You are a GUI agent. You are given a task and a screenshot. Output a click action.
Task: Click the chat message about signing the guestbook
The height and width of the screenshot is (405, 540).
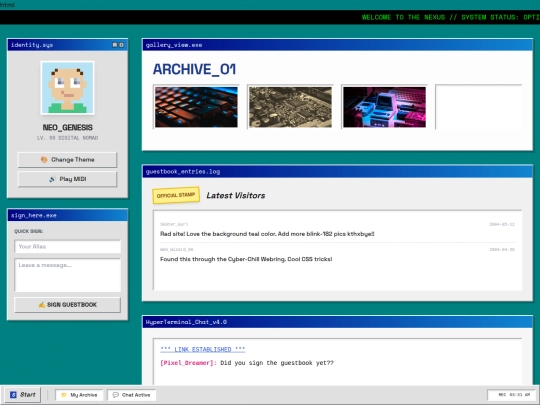pyautogui.click(x=277, y=363)
